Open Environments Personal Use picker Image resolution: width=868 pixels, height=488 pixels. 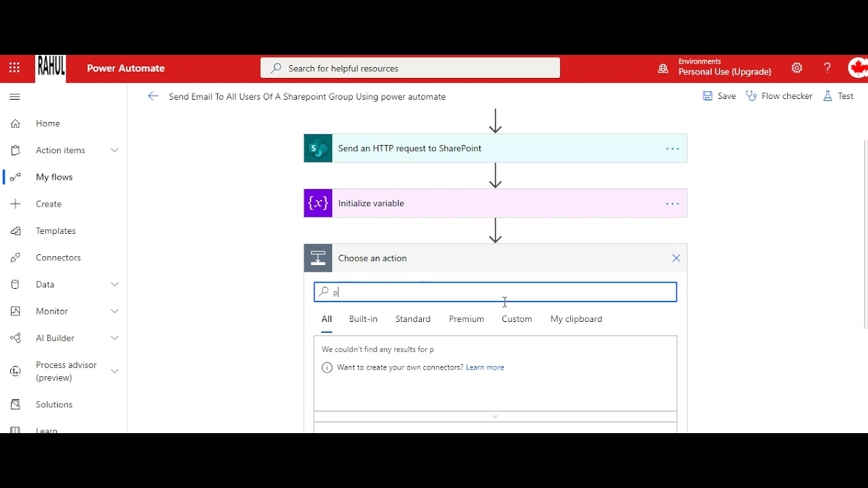[715, 67]
